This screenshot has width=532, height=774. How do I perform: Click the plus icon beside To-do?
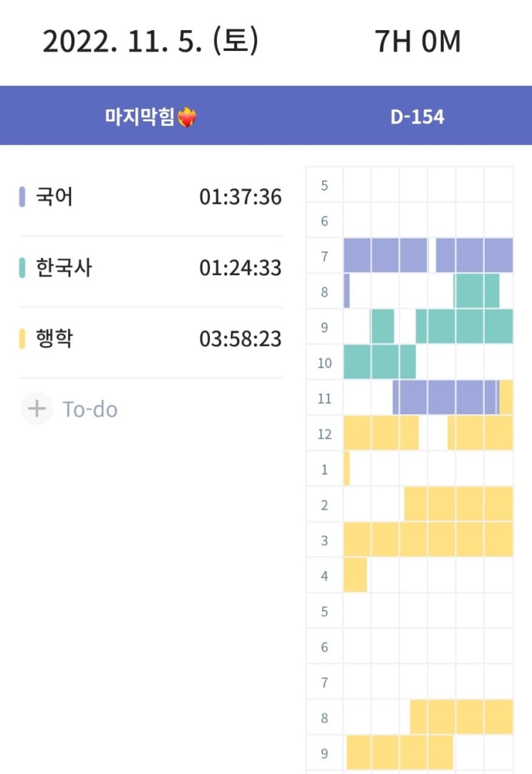pos(36,409)
